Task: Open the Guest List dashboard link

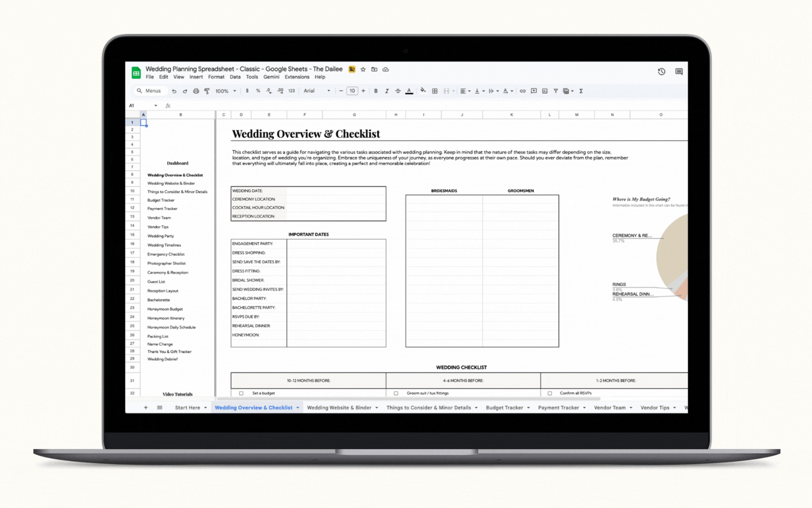Action: [x=156, y=281]
